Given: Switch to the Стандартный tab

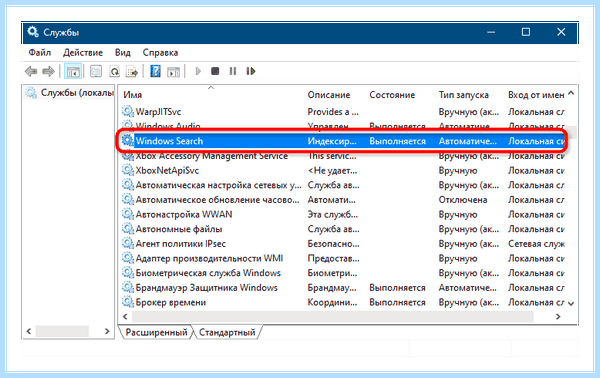Looking at the screenshot, I should 227,332.
